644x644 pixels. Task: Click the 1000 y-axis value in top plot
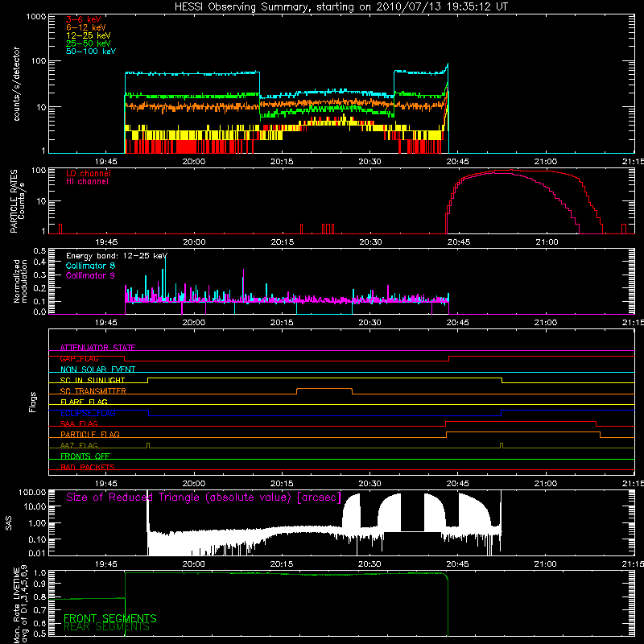click(35, 17)
